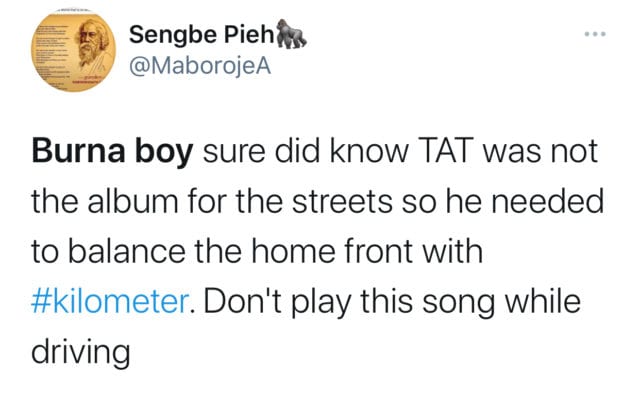Viewport: 640px width, 393px height.
Task: Click the script text inside the avatar image
Action: click(51, 51)
